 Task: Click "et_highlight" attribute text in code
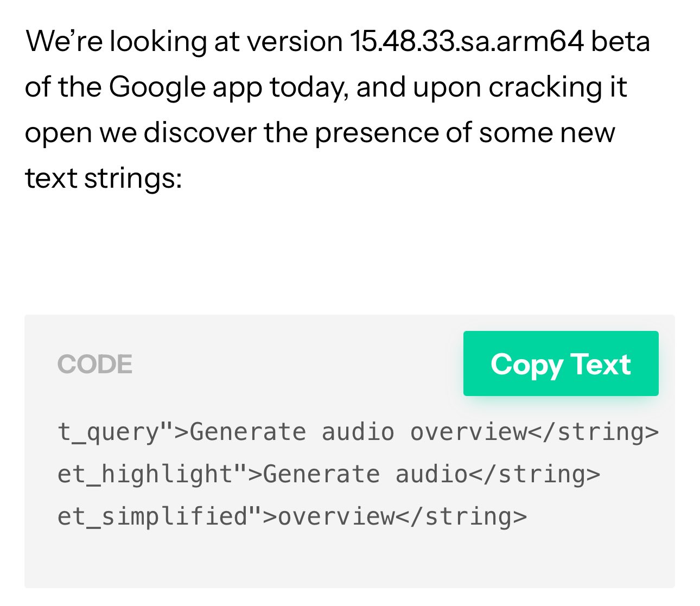[x=145, y=474]
